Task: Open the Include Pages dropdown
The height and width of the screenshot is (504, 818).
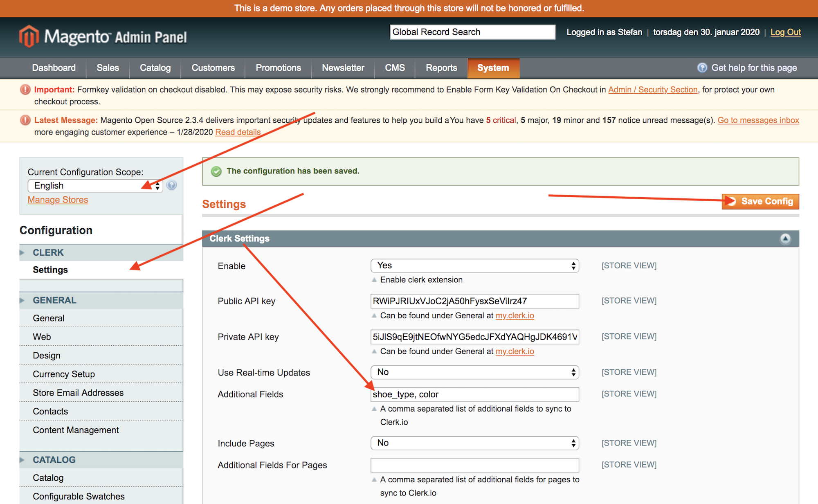Action: tap(474, 443)
